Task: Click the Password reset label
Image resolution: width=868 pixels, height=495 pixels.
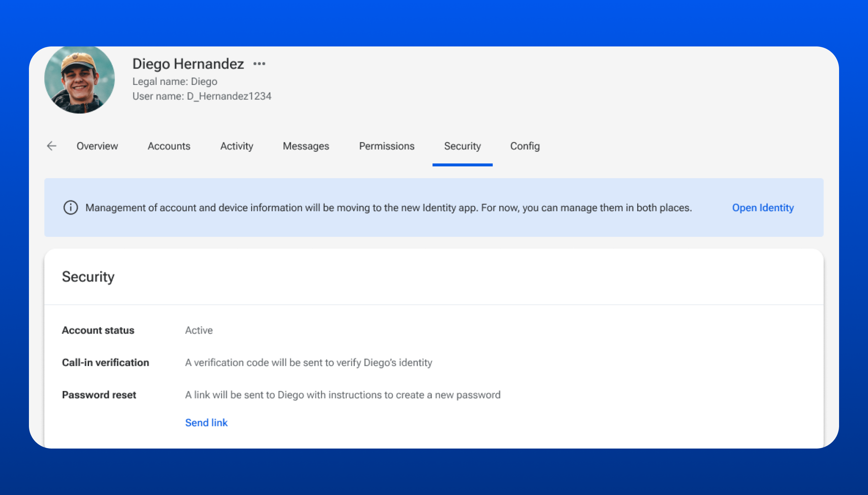Action: 99,395
